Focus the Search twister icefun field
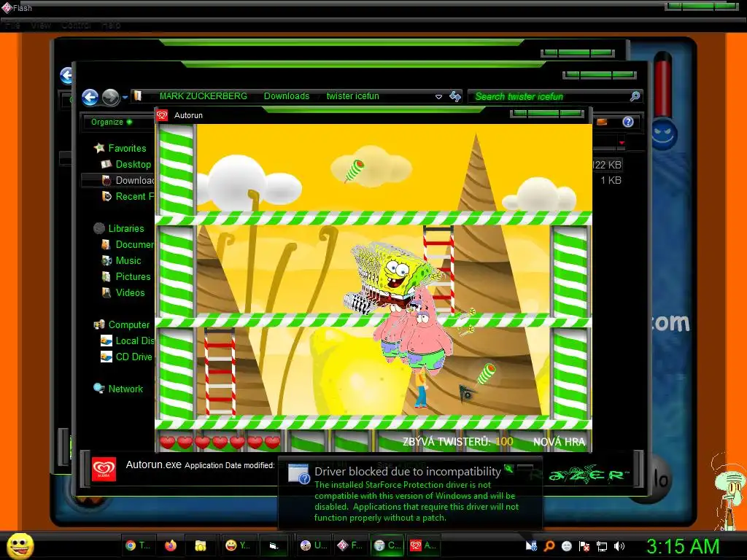Viewport: 747px width, 560px height. click(555, 97)
